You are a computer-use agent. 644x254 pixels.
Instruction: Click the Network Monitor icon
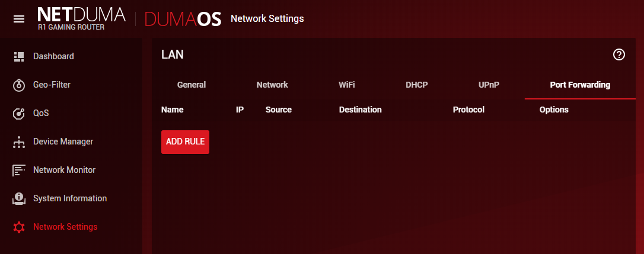pyautogui.click(x=18, y=171)
